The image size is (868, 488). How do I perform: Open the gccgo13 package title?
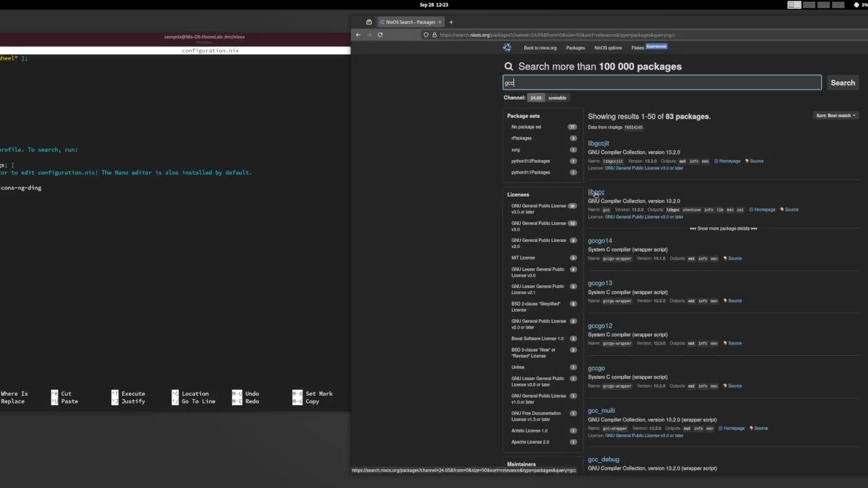(599, 283)
